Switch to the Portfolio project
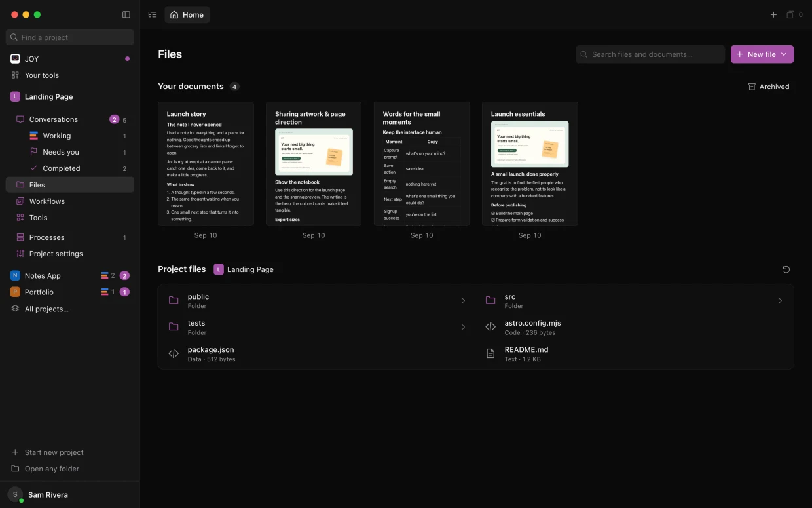The image size is (812, 508). pyautogui.click(x=70, y=292)
